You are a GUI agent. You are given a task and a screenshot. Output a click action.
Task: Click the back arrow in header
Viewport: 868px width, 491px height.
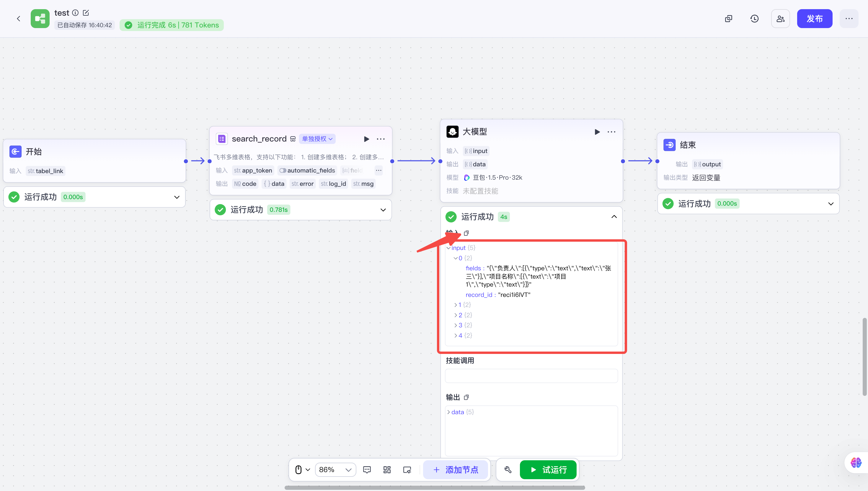(x=19, y=19)
